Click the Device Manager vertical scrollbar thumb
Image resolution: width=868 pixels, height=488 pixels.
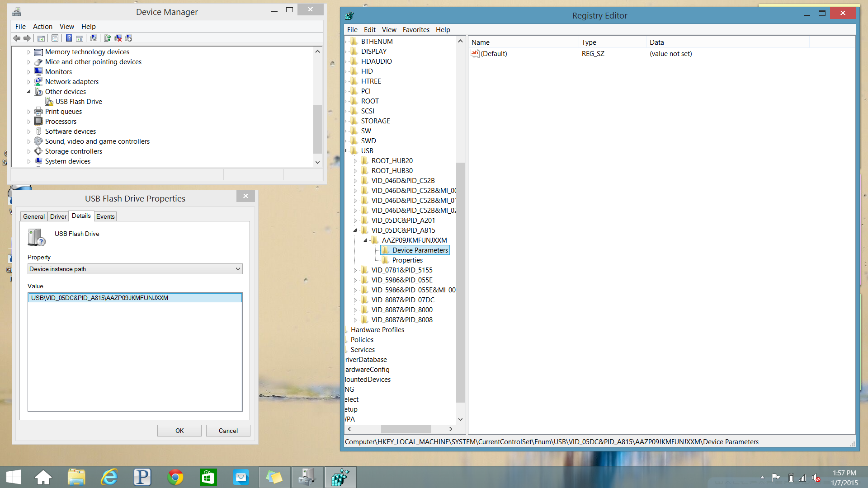pyautogui.click(x=317, y=129)
